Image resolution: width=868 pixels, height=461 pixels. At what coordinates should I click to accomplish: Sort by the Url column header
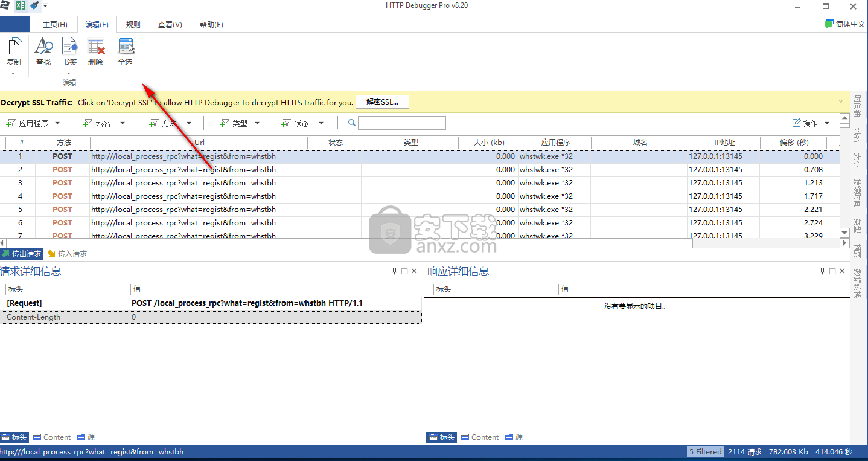point(199,143)
